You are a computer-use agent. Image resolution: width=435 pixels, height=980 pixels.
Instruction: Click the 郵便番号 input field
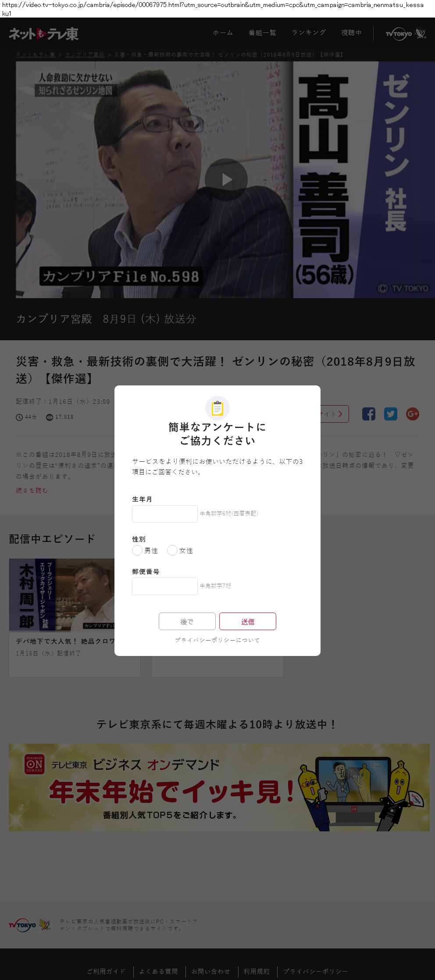[165, 586]
